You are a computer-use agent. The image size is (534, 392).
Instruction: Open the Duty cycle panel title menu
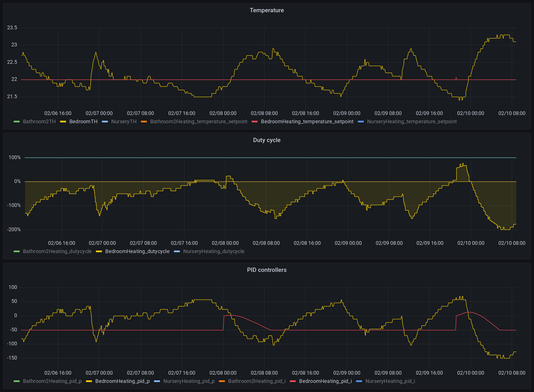click(x=267, y=140)
